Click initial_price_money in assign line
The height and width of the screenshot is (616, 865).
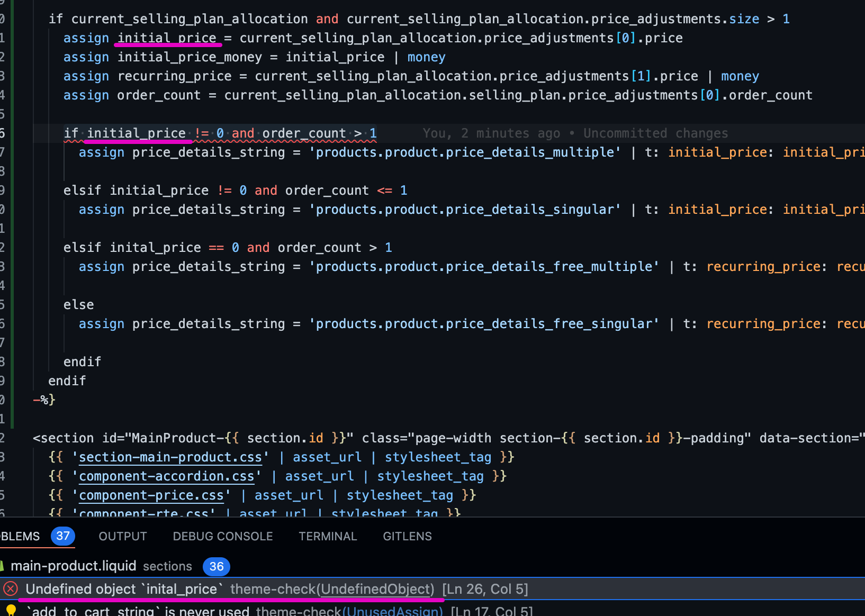[x=190, y=57]
